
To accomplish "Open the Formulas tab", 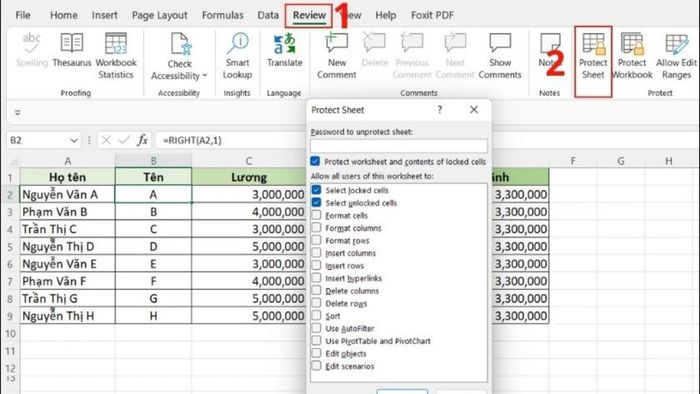I will (222, 15).
